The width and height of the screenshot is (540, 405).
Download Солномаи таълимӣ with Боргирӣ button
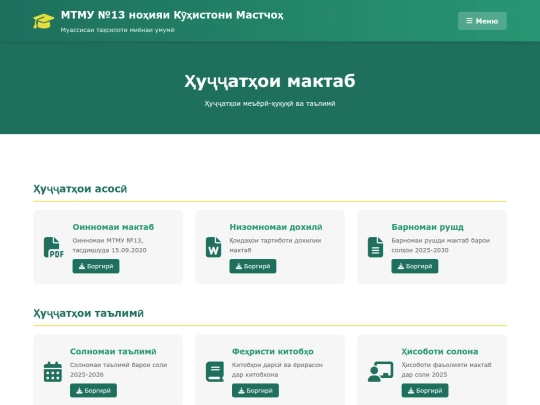(93, 391)
